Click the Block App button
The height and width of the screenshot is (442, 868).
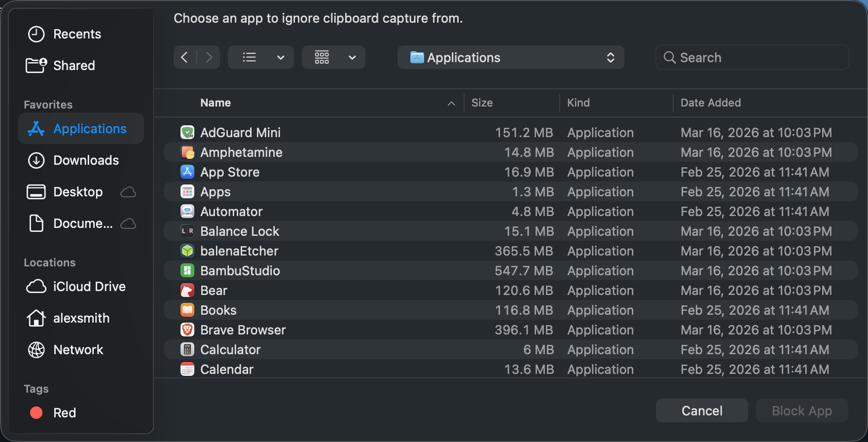point(802,410)
